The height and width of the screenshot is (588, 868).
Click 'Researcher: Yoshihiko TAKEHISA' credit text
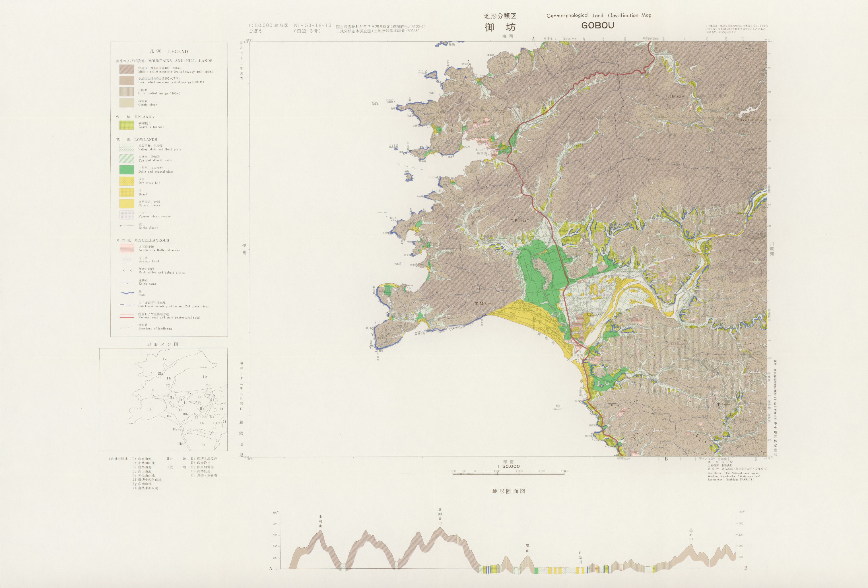point(731,480)
